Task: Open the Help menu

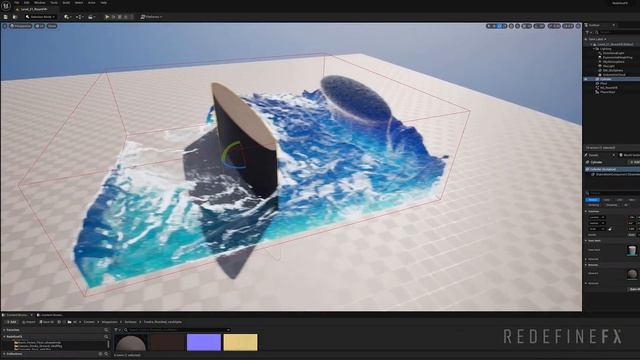Action: (104, 2)
